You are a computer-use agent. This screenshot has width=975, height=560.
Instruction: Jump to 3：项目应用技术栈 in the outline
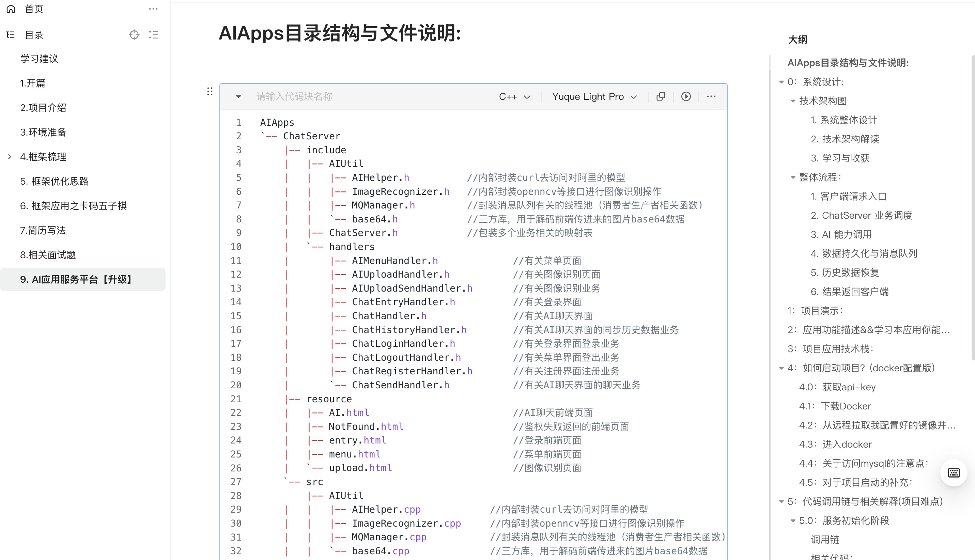pyautogui.click(x=830, y=349)
